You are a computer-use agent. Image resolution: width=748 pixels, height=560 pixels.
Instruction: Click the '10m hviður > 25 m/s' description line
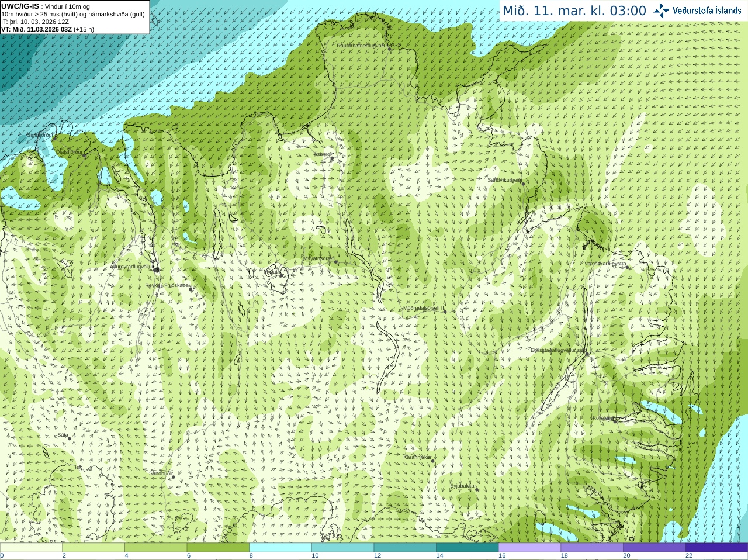[73, 14]
